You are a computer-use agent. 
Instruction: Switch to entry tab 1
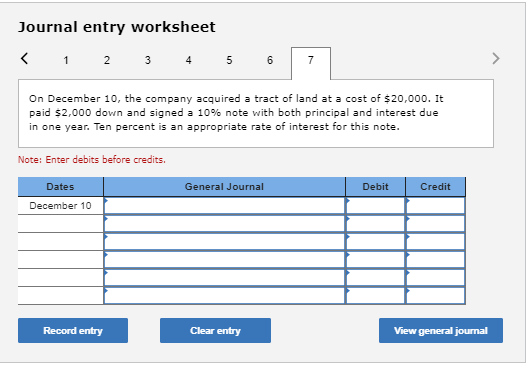point(66,60)
